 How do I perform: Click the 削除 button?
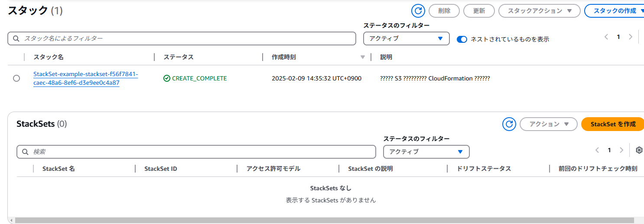(444, 11)
